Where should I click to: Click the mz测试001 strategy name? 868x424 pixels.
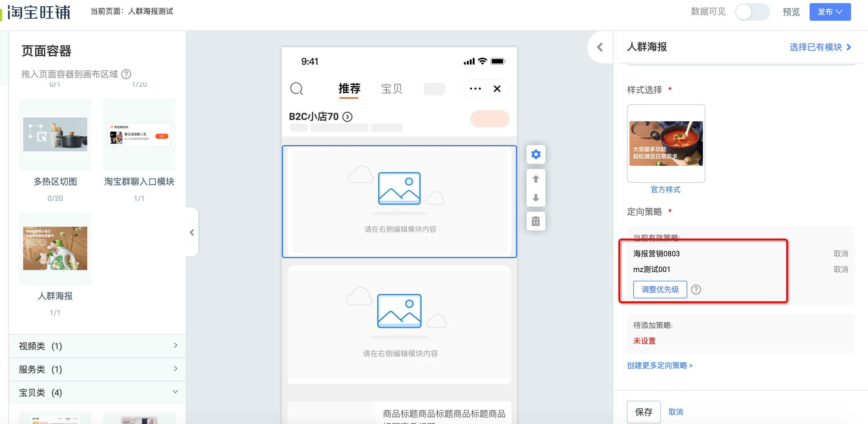click(x=652, y=269)
